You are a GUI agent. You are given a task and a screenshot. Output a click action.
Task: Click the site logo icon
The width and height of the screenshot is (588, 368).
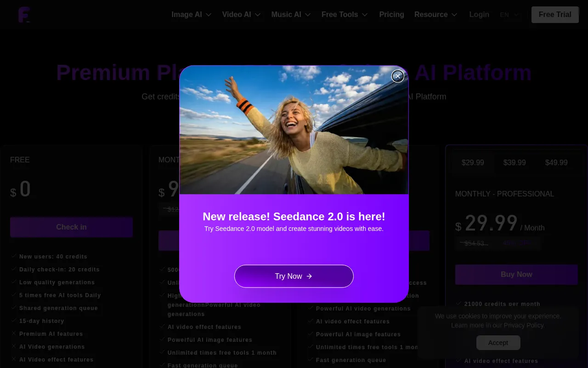click(x=24, y=15)
